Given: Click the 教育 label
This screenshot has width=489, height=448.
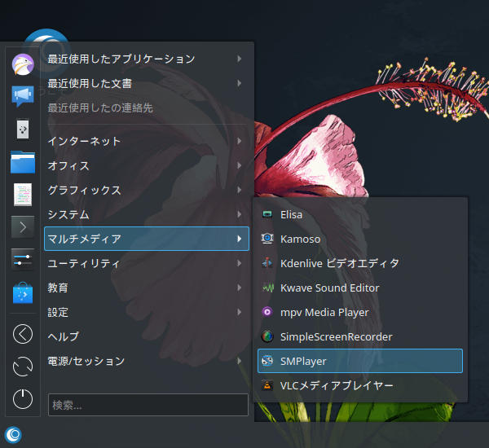Looking at the screenshot, I should [58, 288].
